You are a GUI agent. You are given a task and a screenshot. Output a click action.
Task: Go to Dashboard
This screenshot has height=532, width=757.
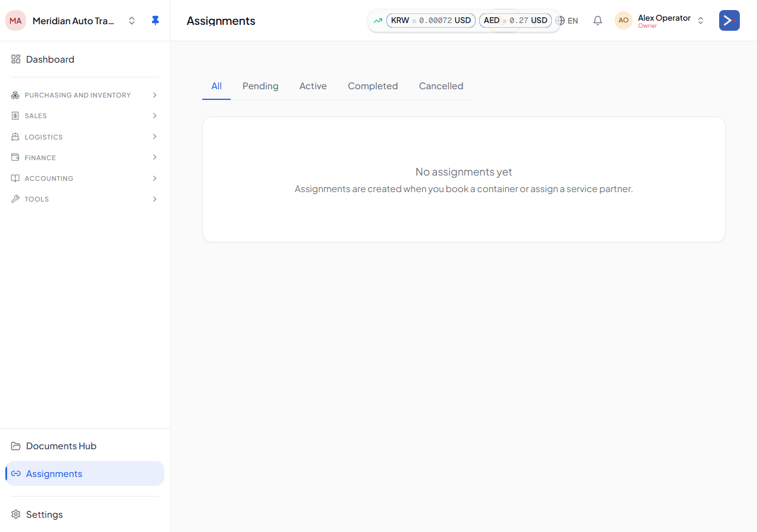click(85, 59)
